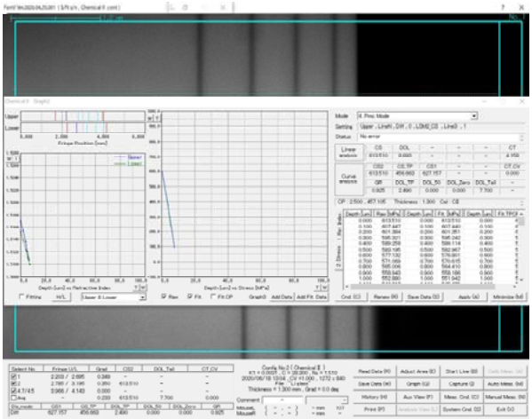Open the Mode dropdown list
The image size is (532, 419).
coord(473,116)
